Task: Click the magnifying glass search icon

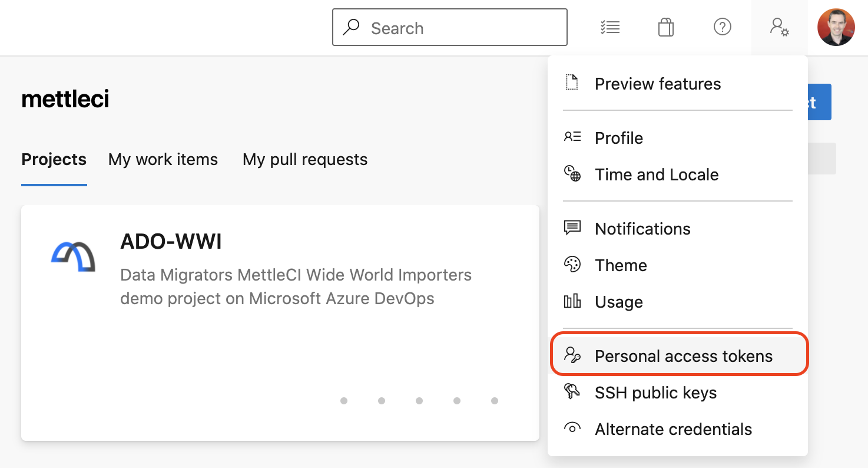Action: [x=351, y=27]
